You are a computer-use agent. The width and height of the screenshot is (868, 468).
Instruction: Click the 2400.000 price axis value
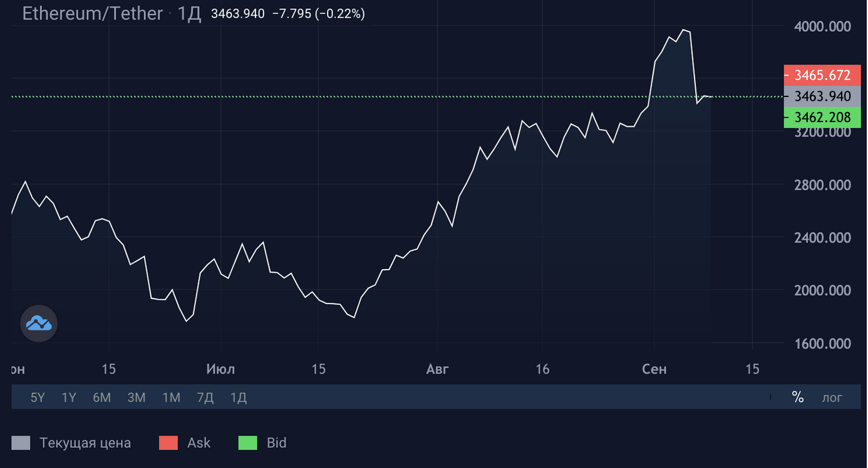click(x=822, y=238)
